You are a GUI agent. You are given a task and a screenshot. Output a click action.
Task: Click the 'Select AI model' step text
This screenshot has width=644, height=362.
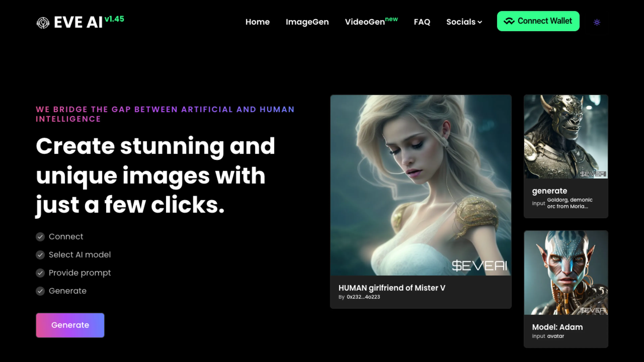[x=80, y=255]
